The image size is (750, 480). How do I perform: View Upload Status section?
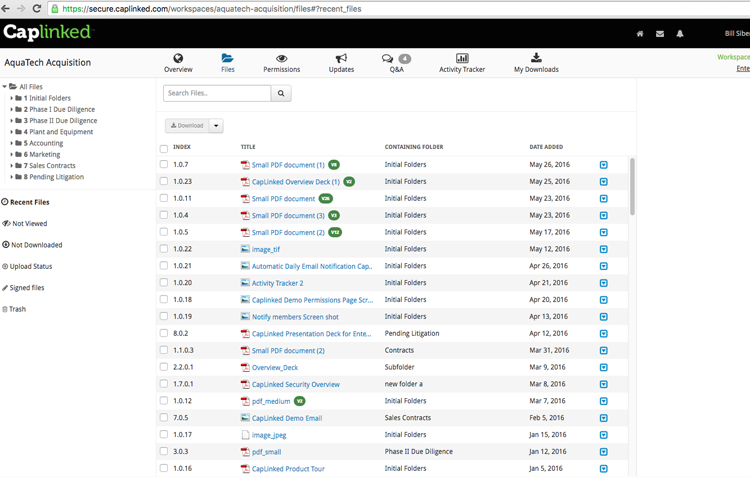click(27, 266)
